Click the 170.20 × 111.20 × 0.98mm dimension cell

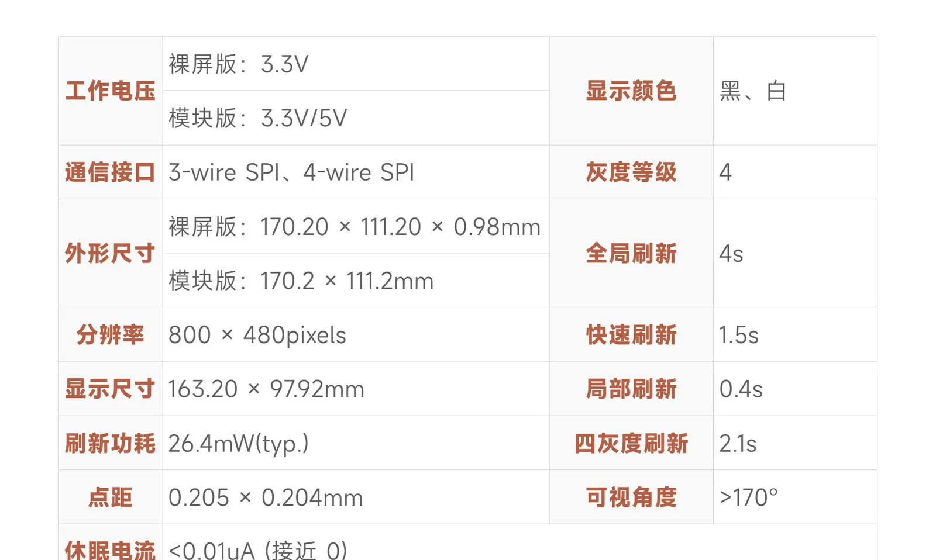[x=355, y=227]
